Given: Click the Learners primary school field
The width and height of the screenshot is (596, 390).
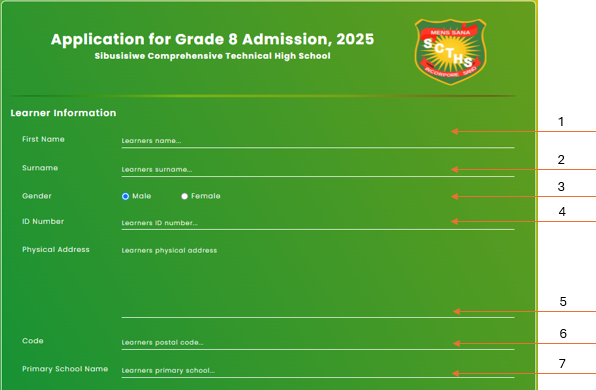Looking at the screenshot, I should point(318,371).
